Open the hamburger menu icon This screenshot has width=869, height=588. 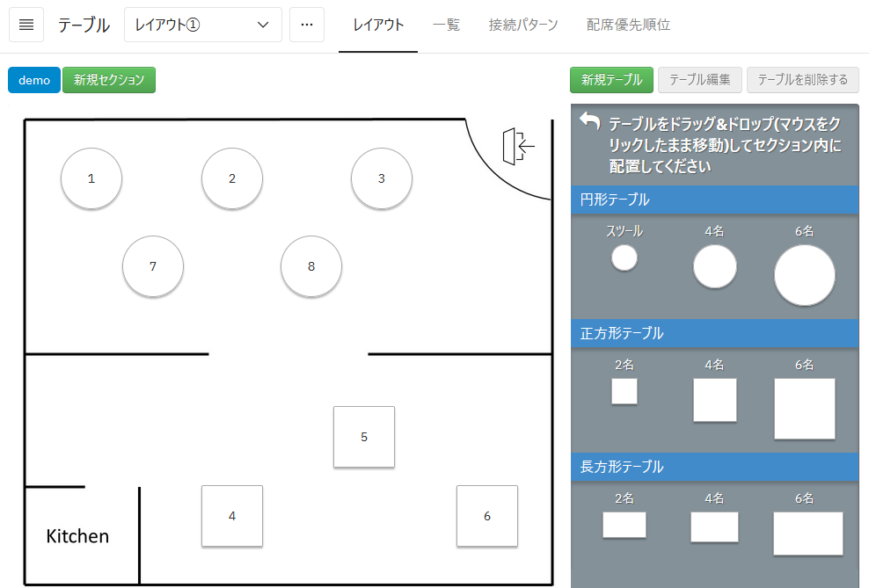[x=26, y=25]
